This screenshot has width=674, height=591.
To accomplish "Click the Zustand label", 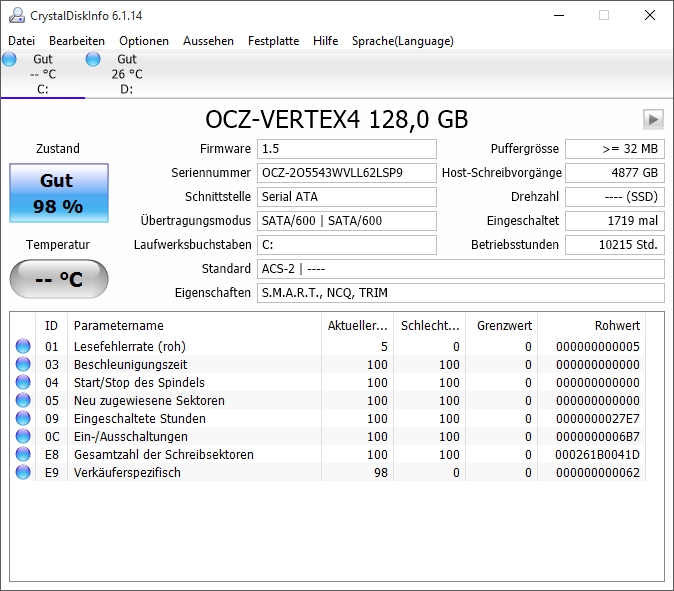I will pyautogui.click(x=58, y=149).
